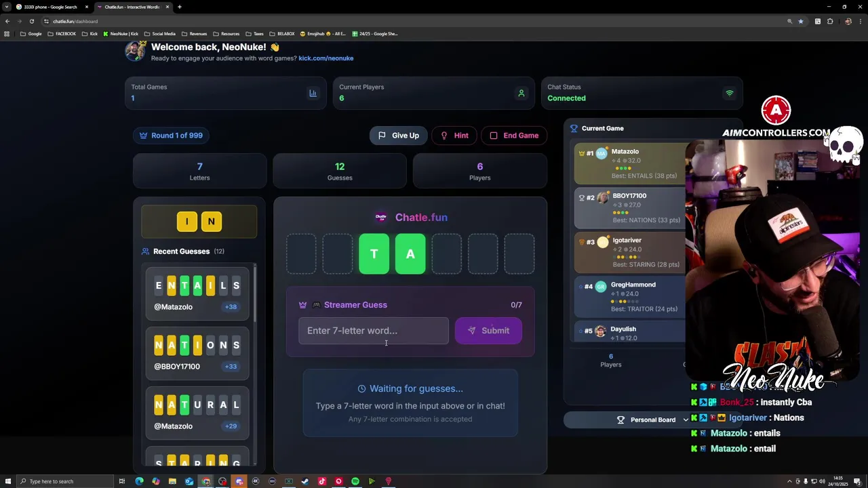Click the green A letter tile
This screenshot has width=868, height=488.
click(x=410, y=253)
